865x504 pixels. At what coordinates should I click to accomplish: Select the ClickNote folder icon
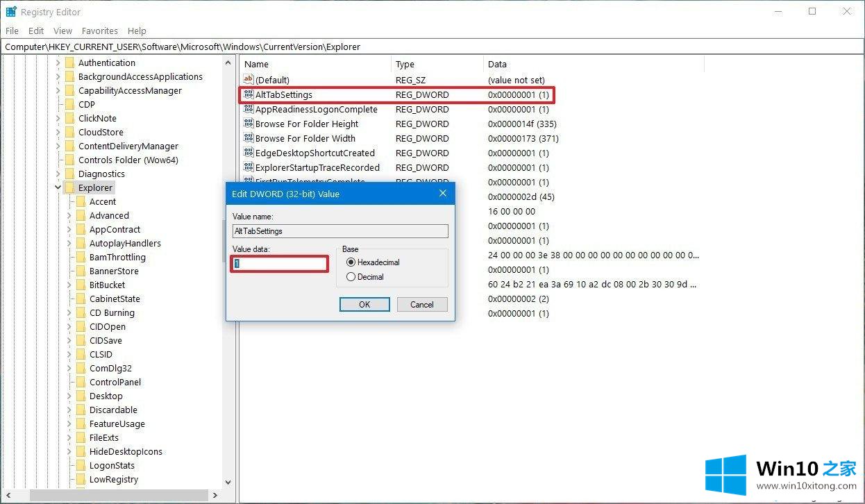point(69,118)
